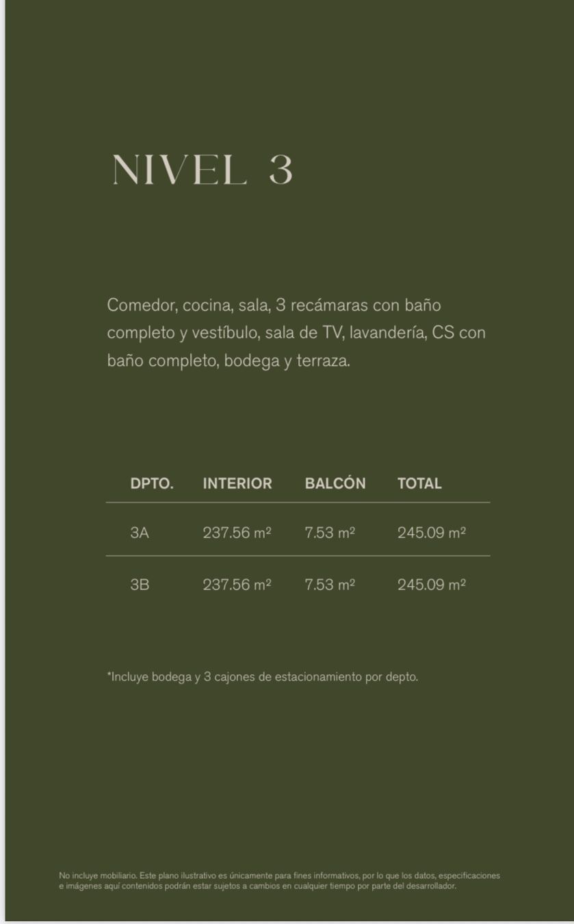Click total area value for 3A
574x924 pixels.
pos(432,533)
